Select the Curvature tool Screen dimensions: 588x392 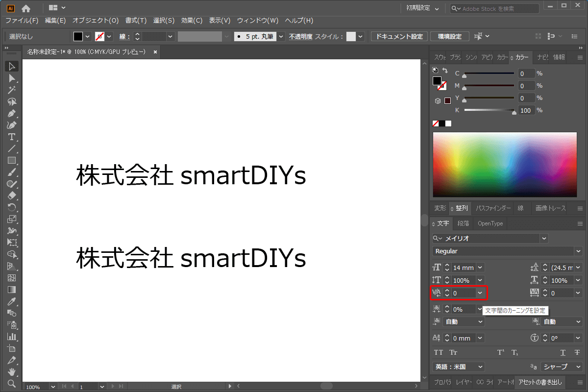coord(12,125)
